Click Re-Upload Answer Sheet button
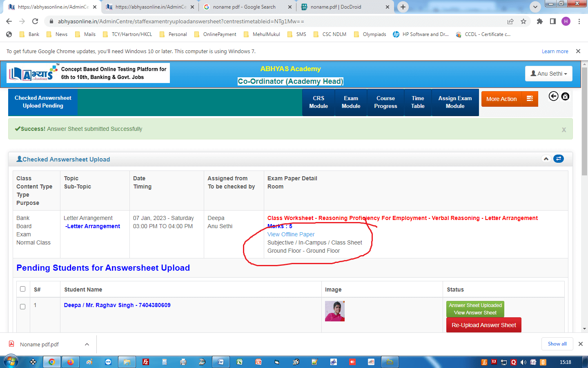 pos(483,325)
